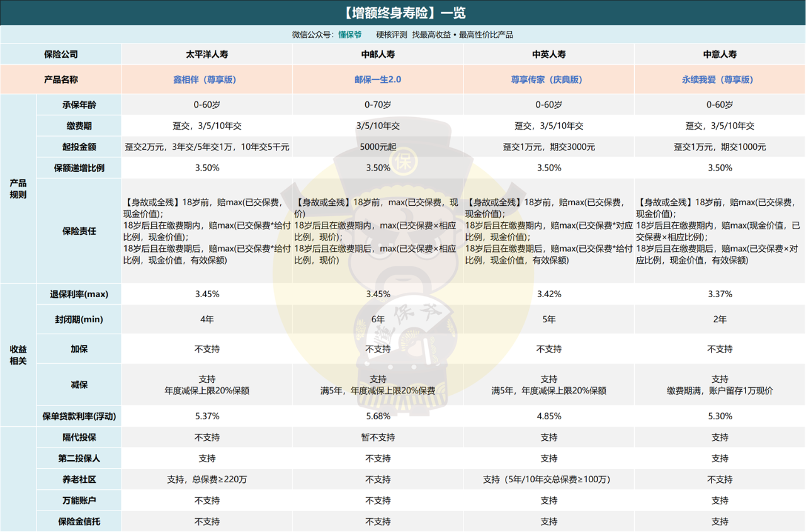Select the 0-70岁 age cell
The image size is (806, 532).
(x=378, y=105)
